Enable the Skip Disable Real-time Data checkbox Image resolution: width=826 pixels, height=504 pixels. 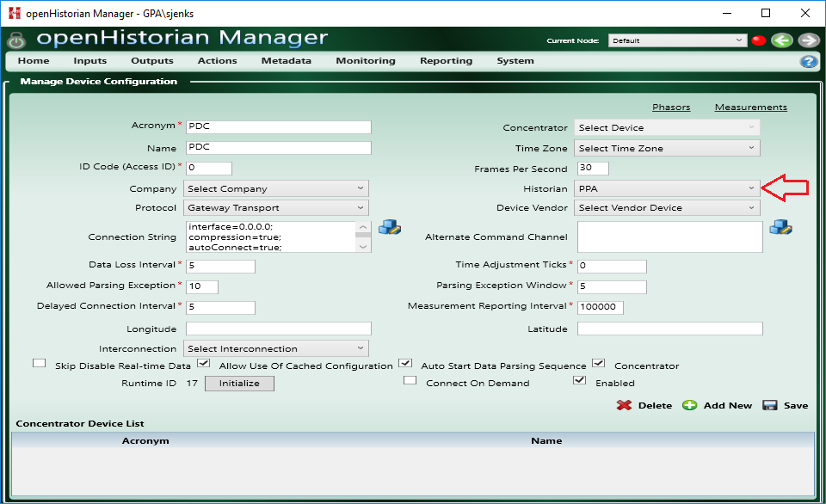pyautogui.click(x=39, y=363)
